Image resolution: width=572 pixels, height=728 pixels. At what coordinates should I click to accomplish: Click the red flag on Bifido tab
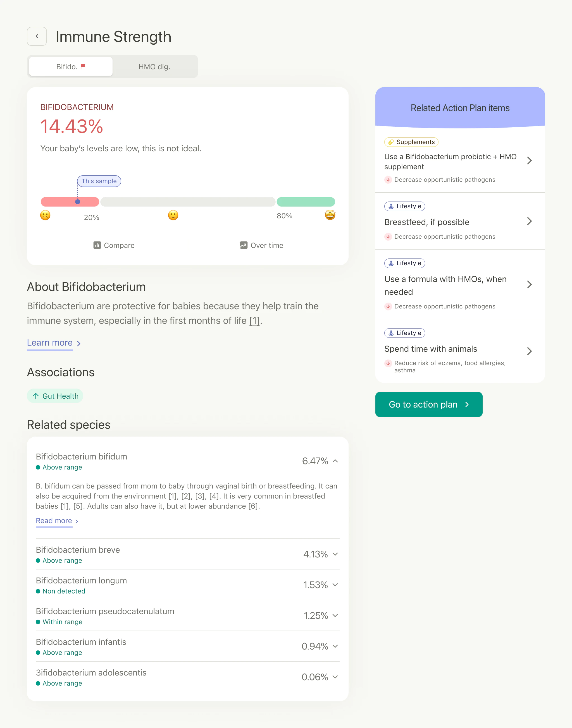[x=84, y=66]
